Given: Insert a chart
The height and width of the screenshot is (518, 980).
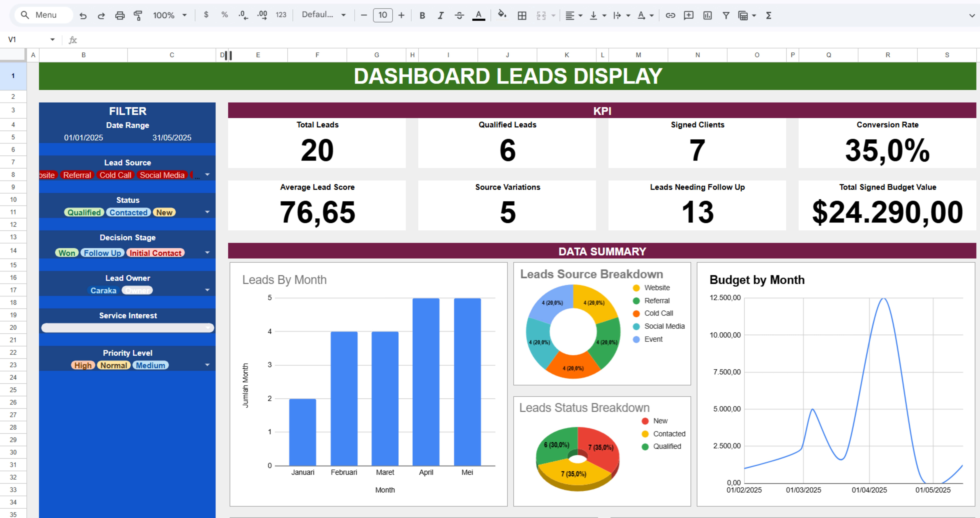Looking at the screenshot, I should (708, 15).
